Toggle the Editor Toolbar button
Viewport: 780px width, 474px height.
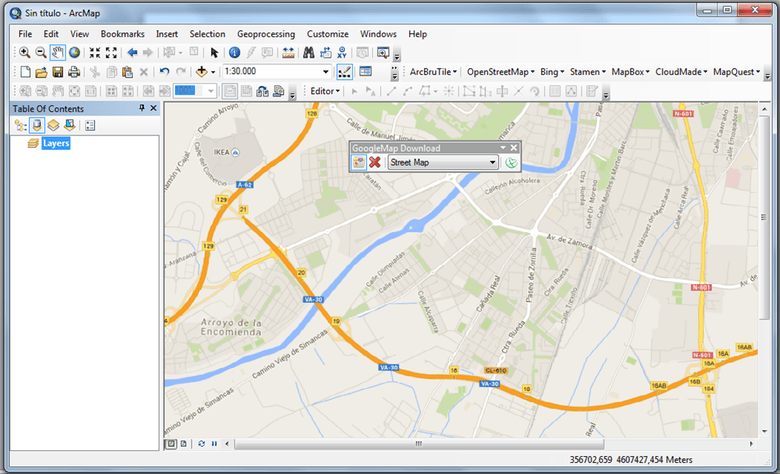pos(345,72)
